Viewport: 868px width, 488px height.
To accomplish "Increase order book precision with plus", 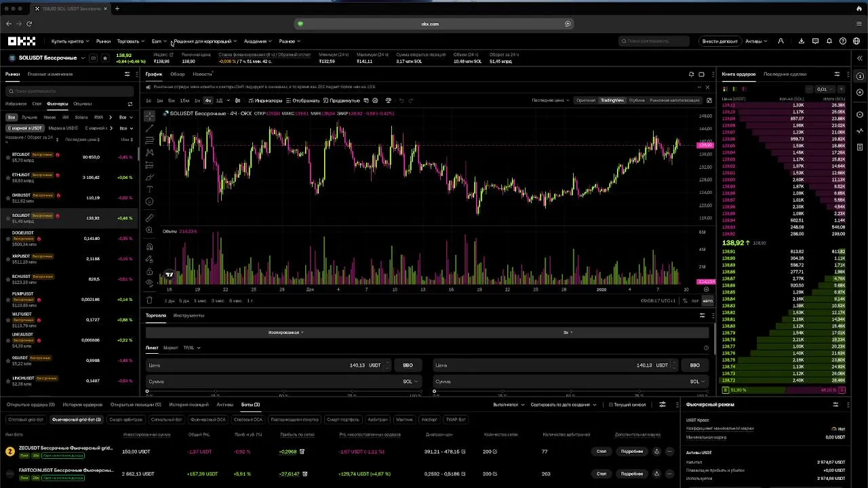I will coord(841,89).
